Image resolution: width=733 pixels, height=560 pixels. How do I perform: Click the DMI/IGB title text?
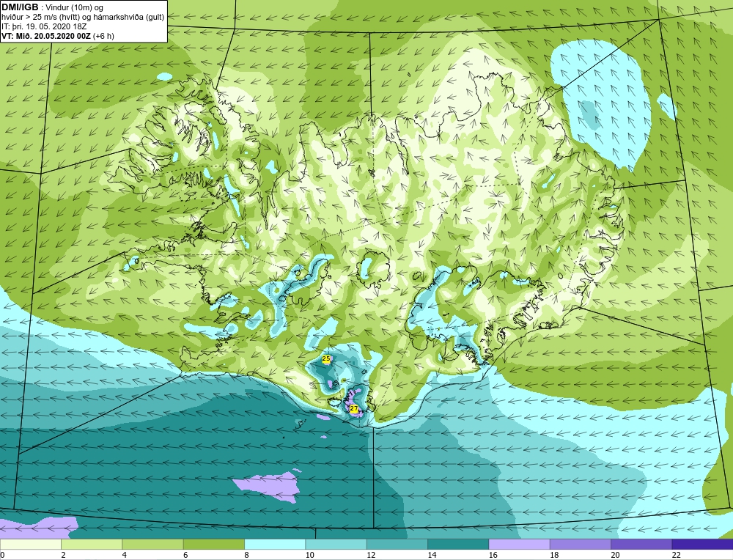20,7
